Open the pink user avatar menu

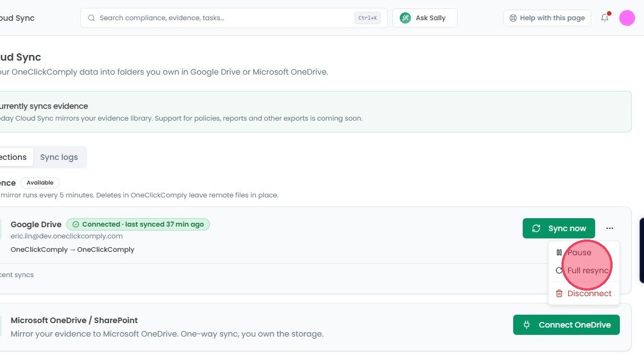coord(627,18)
